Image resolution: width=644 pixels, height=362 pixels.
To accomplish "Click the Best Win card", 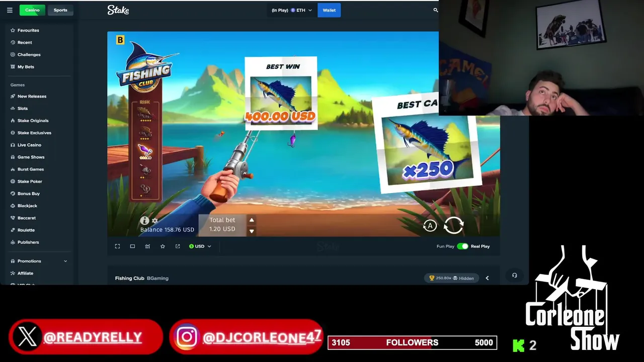I will coord(281,93).
